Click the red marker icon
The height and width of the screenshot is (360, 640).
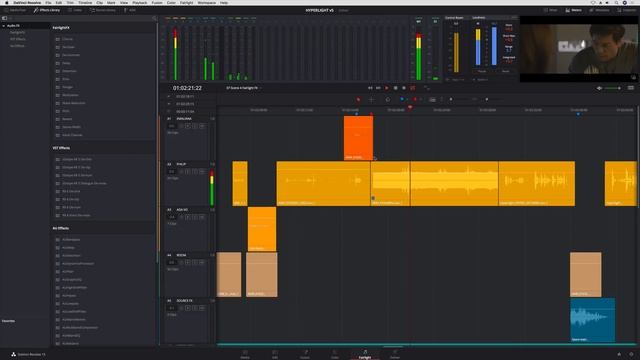click(415, 100)
